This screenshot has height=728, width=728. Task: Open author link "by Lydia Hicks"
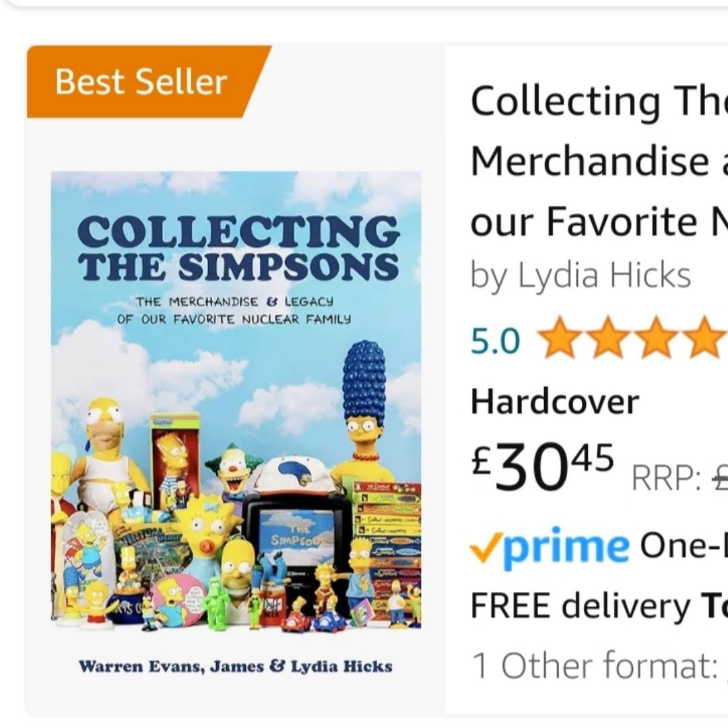click(x=581, y=275)
